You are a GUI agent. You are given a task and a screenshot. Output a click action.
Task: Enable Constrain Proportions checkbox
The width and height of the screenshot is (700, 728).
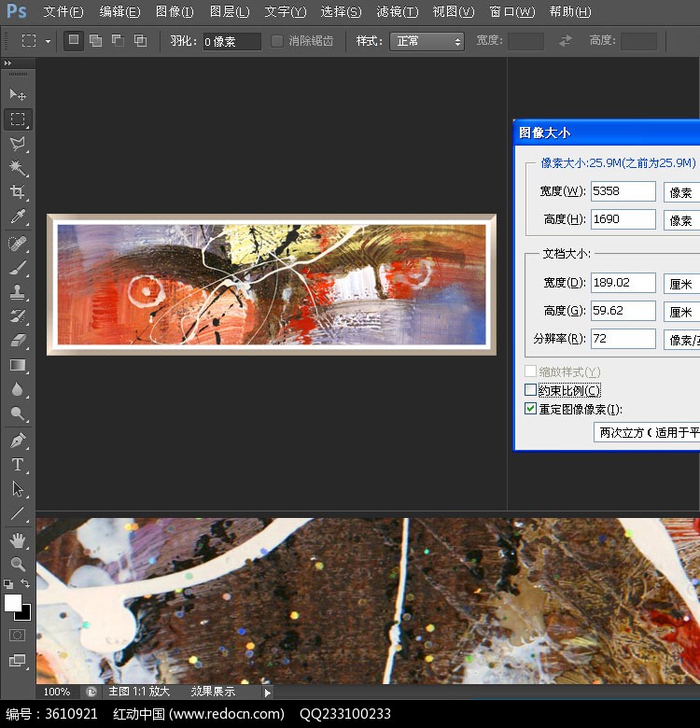[530, 389]
